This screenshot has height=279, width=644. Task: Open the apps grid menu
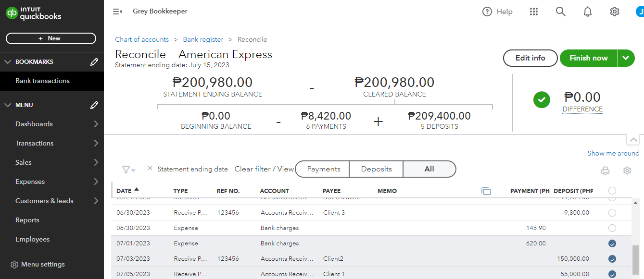[x=533, y=12]
